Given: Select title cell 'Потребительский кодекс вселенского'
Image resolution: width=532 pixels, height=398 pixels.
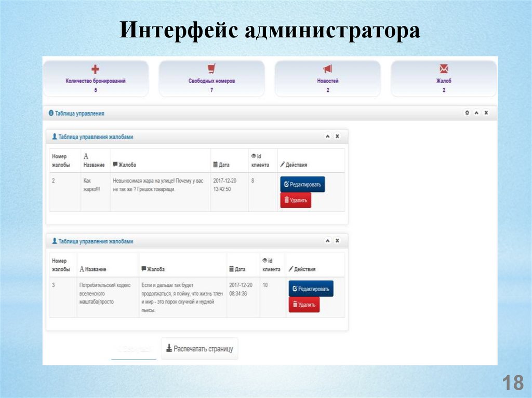Looking at the screenshot, I should coord(105,289).
